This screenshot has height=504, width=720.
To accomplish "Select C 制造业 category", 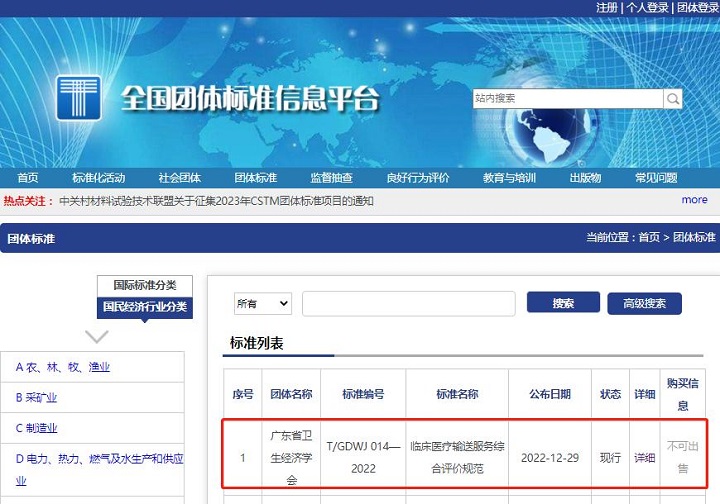I will [36, 428].
